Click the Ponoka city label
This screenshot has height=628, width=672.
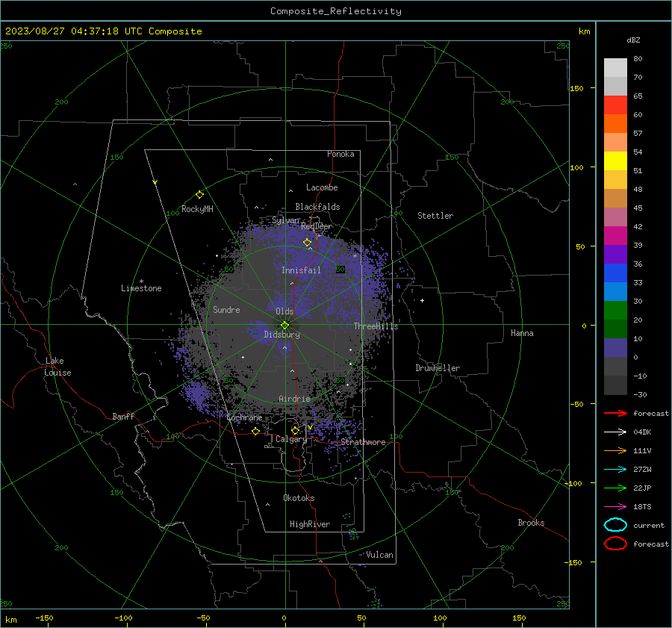click(340, 154)
